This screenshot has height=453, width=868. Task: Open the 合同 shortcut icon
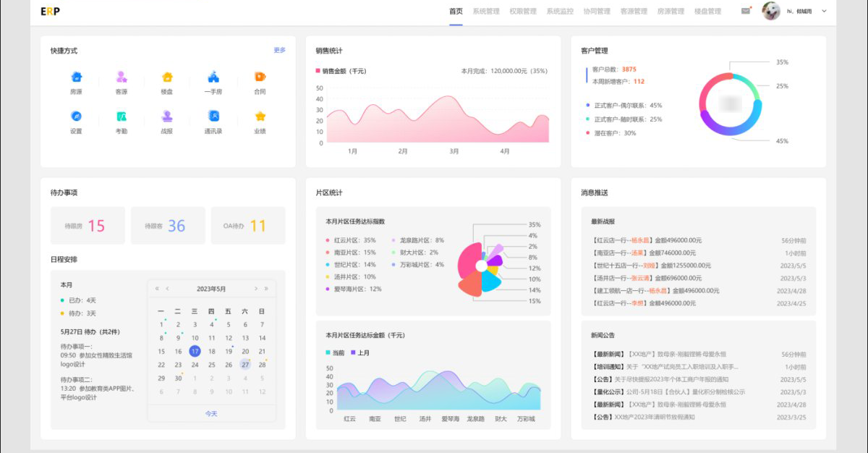260,77
